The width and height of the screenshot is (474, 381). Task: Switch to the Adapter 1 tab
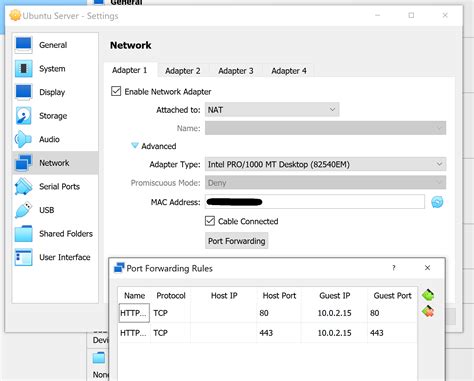(130, 70)
